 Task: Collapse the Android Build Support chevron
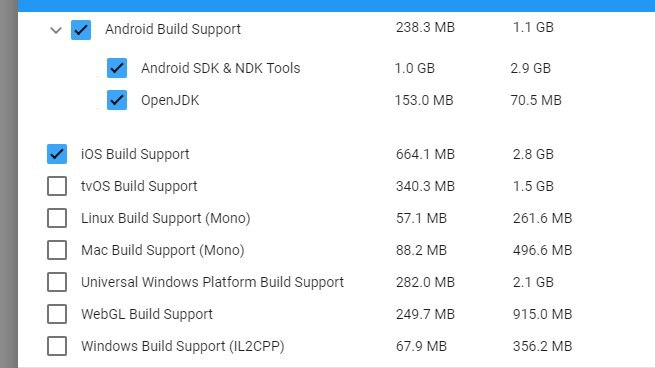(56, 30)
